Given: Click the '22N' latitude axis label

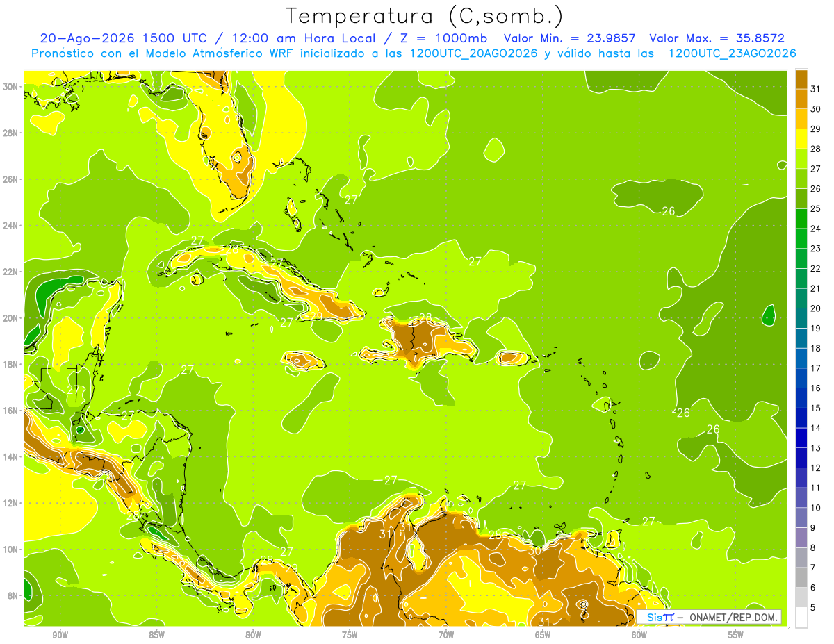Looking at the screenshot, I should pyautogui.click(x=10, y=272).
